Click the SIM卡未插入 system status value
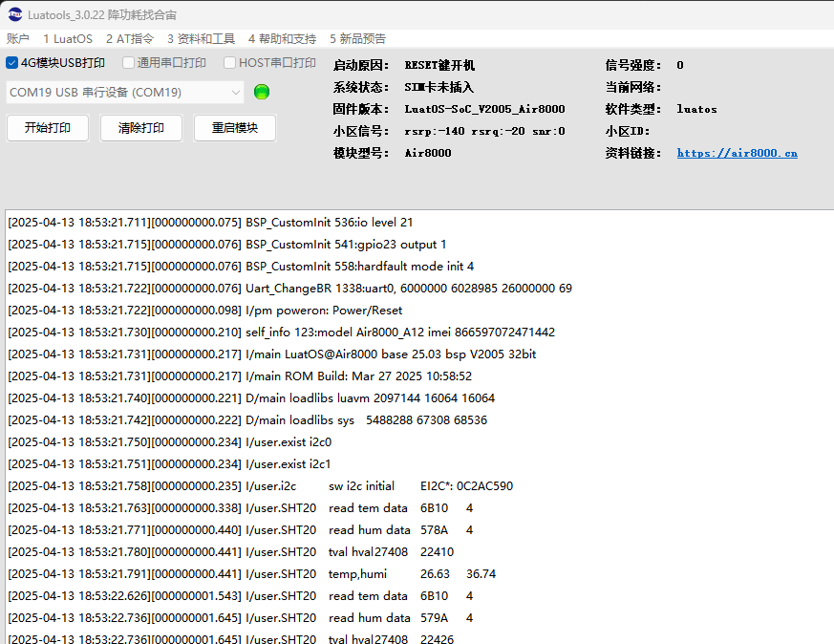Image resolution: width=834 pixels, height=644 pixels. 438,87
